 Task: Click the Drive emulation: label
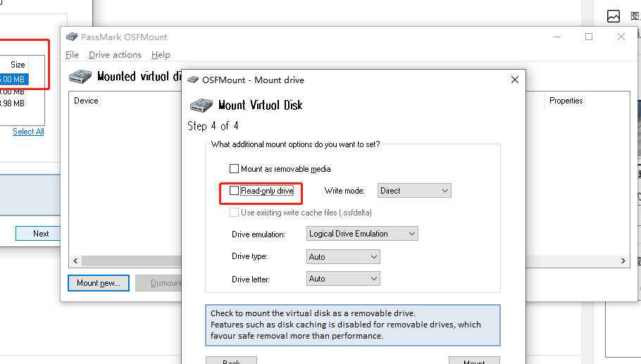[259, 234]
